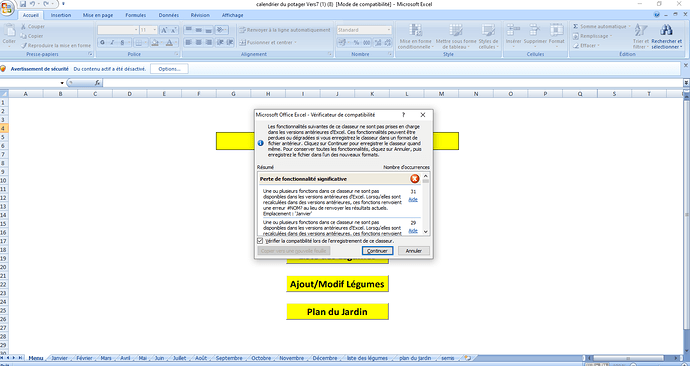This screenshot has width=690, height=366.
Task: Click the Annuler button
Action: coord(414,251)
